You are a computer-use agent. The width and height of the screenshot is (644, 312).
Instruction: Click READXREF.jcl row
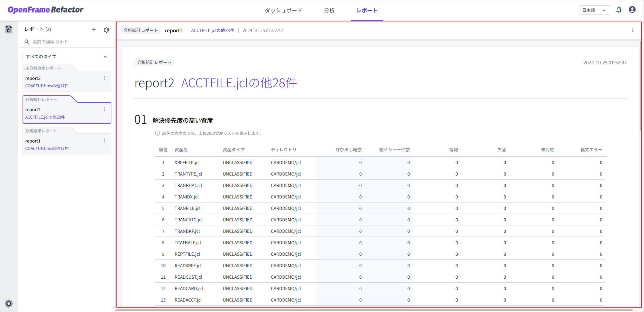pyautogui.click(x=380, y=266)
